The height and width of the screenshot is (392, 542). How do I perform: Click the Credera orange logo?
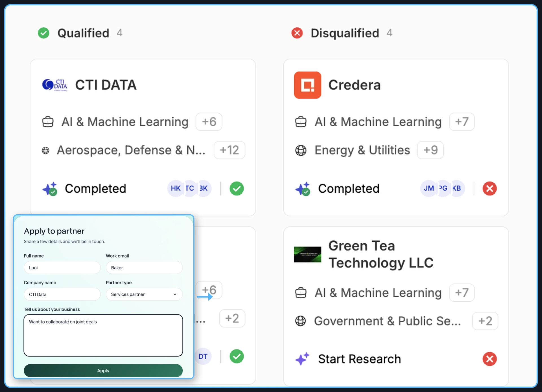[307, 85]
